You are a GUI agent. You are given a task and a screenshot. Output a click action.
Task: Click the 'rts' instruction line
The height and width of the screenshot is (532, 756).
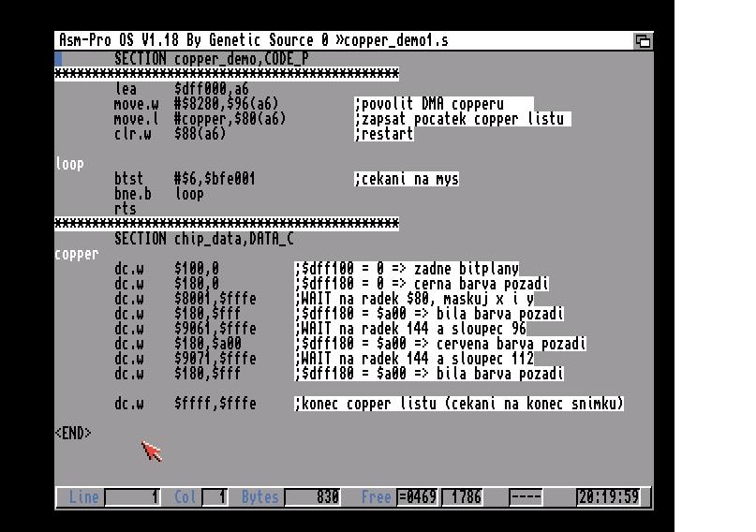click(126, 209)
